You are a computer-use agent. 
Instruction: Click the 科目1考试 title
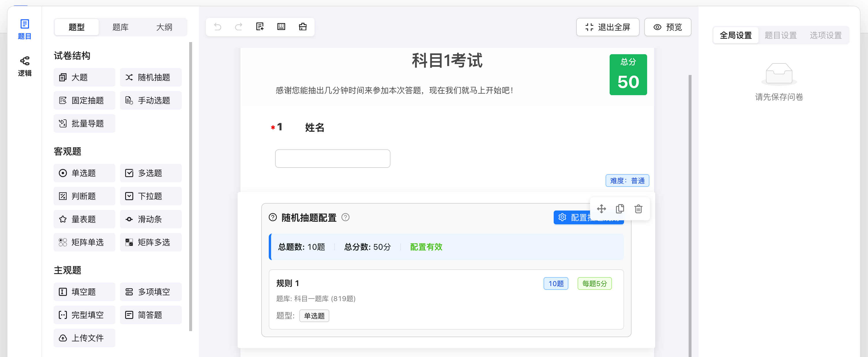pos(447,60)
